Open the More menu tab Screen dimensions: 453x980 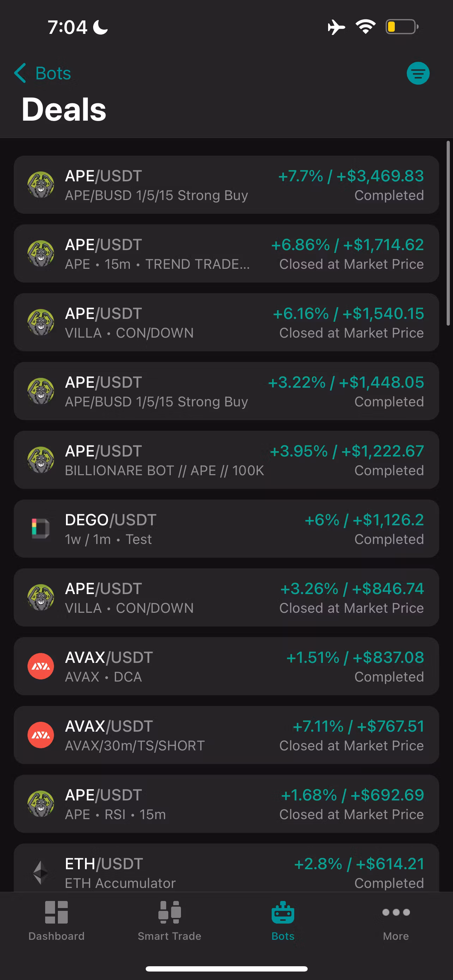point(395,920)
